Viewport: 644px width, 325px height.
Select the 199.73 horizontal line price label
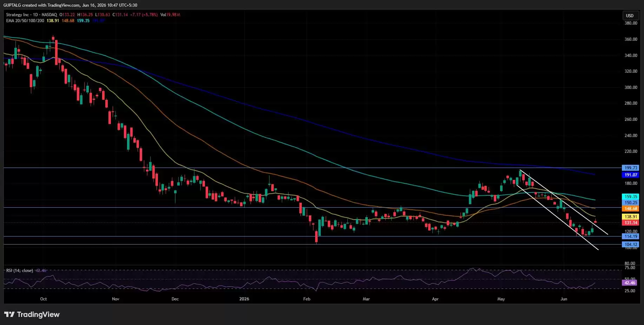coord(631,168)
